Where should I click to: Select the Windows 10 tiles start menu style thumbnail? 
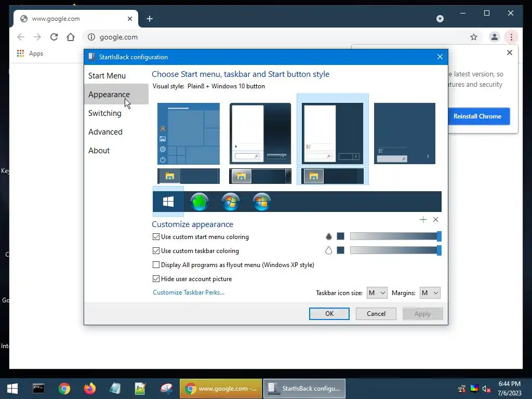click(x=189, y=134)
